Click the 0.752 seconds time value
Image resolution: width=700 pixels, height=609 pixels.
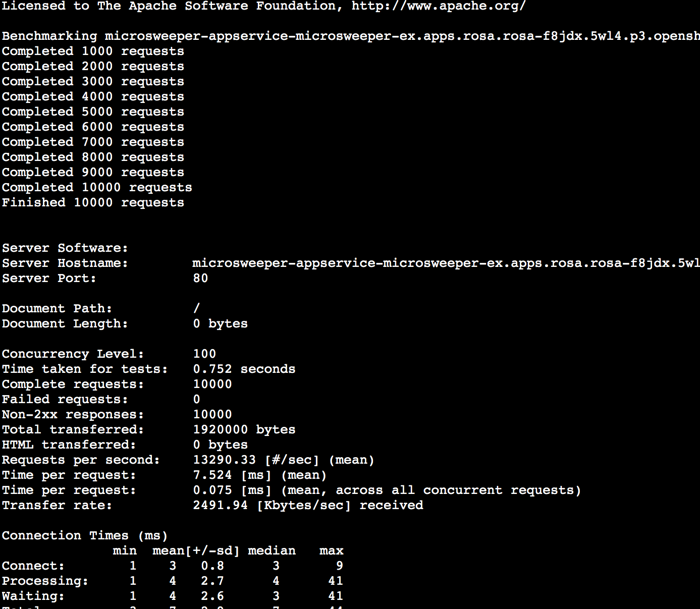pyautogui.click(x=244, y=369)
